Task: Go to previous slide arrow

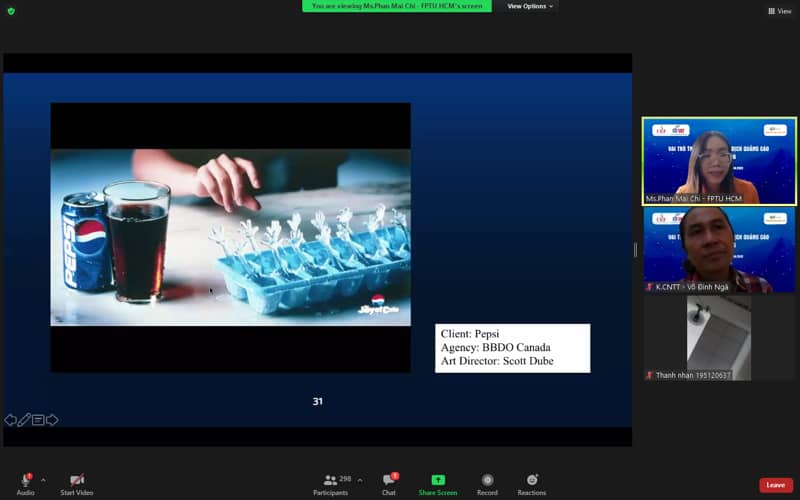Action: (x=10, y=420)
